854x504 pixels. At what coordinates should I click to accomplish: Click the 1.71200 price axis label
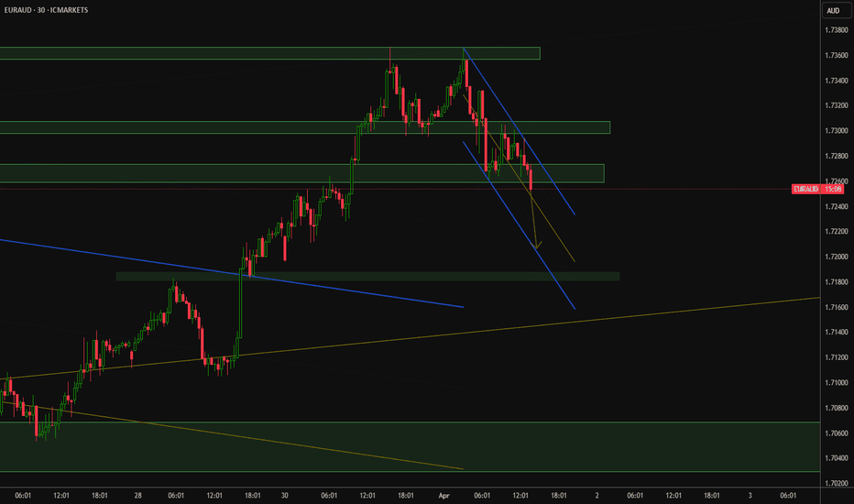pos(836,357)
